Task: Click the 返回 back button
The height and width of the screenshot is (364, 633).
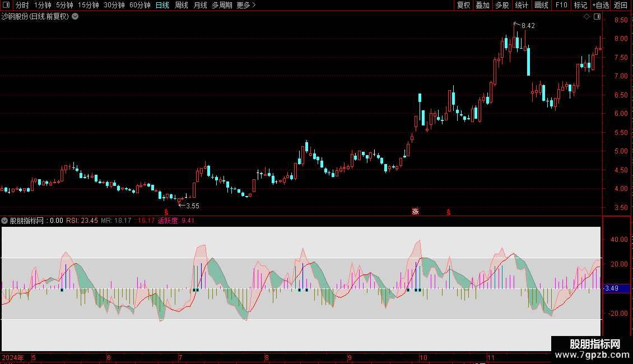Action: 621,5
